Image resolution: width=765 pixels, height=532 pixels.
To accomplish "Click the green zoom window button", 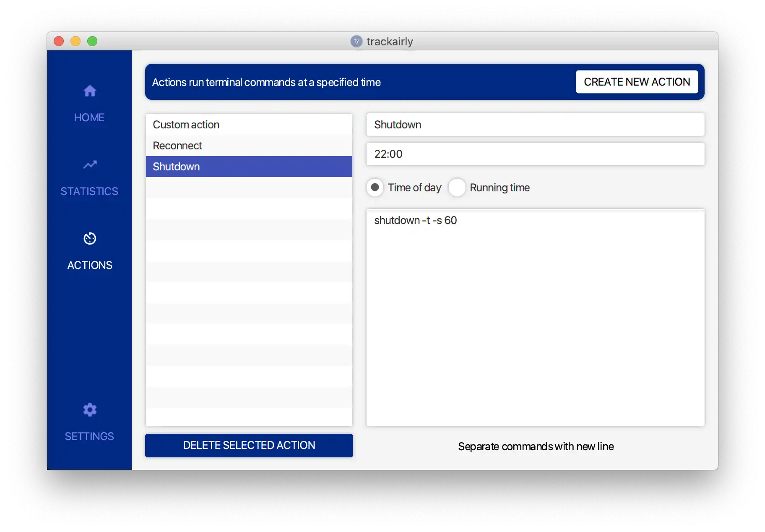I will [92, 41].
